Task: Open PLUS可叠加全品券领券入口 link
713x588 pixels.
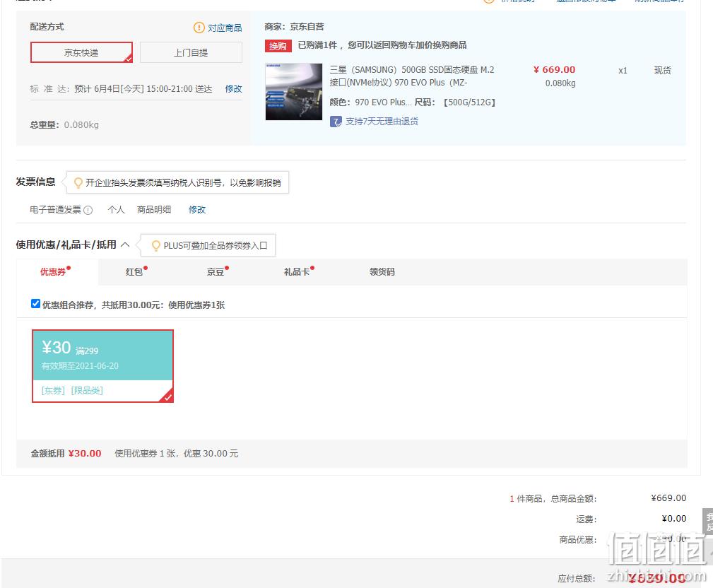Action: click(x=216, y=245)
